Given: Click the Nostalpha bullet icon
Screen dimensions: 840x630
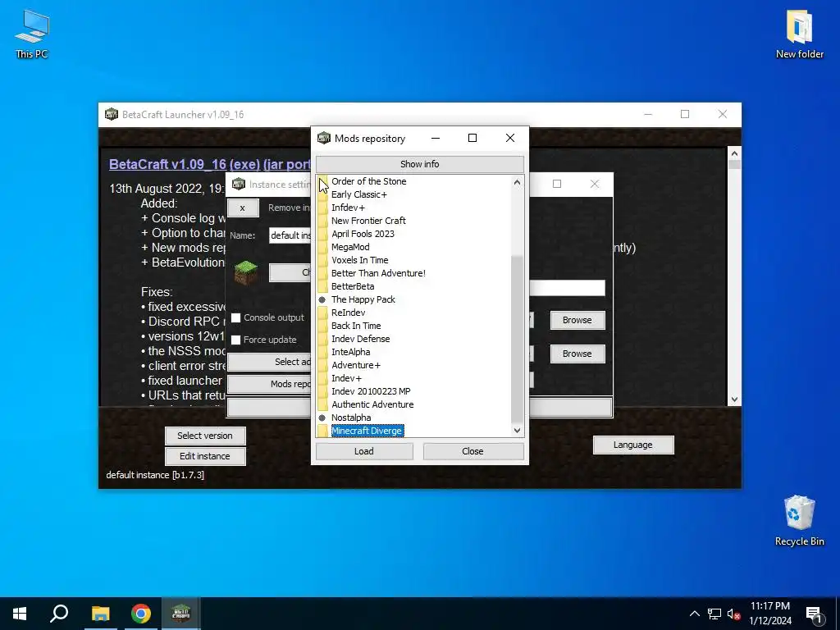Looking at the screenshot, I should [322, 418].
